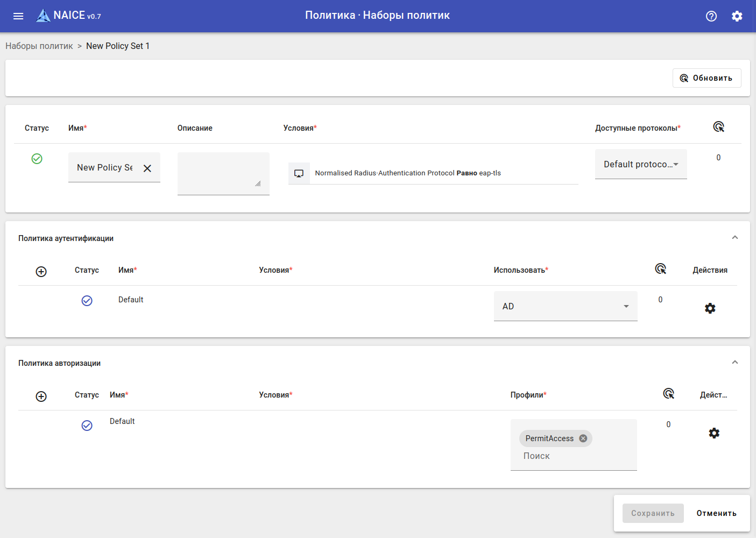This screenshot has height=538, width=756.
Task: Open the conditions editor icon for policy set
Action: pos(299,173)
